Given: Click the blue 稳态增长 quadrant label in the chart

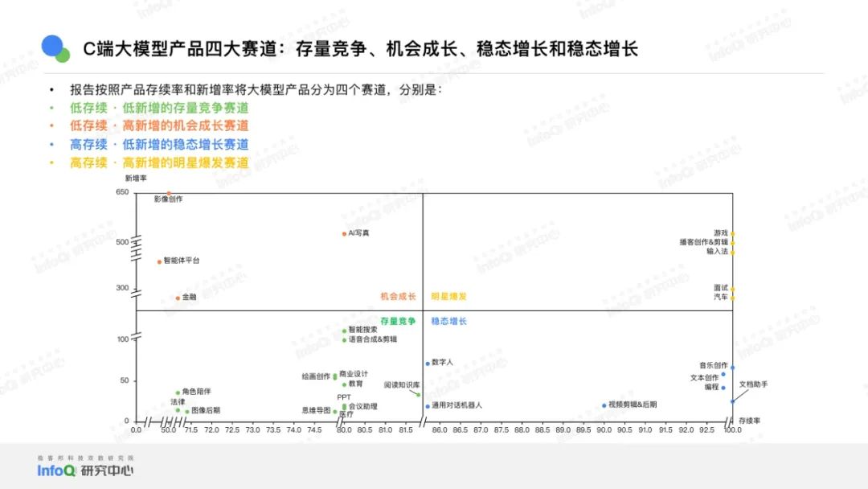Looking at the screenshot, I should (x=449, y=321).
